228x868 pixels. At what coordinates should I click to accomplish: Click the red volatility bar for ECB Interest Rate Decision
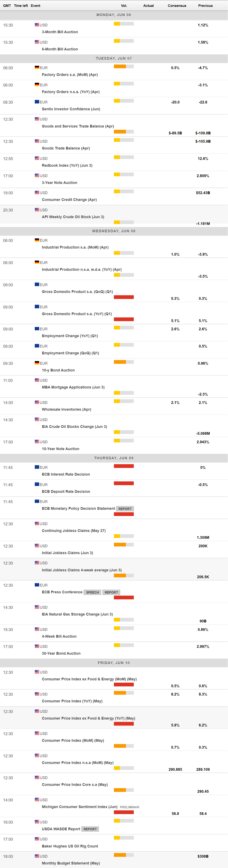(124, 466)
